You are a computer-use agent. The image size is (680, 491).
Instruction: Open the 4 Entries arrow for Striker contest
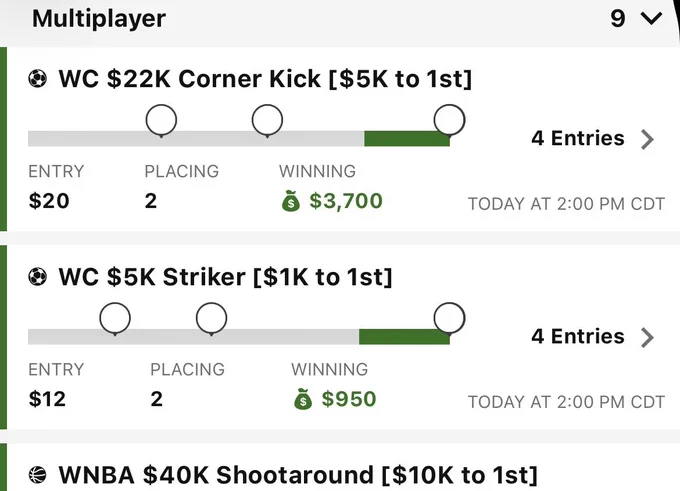coord(647,338)
